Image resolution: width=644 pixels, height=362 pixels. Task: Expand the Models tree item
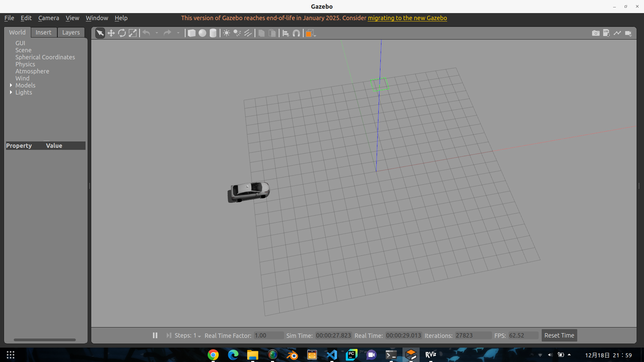[x=11, y=85]
